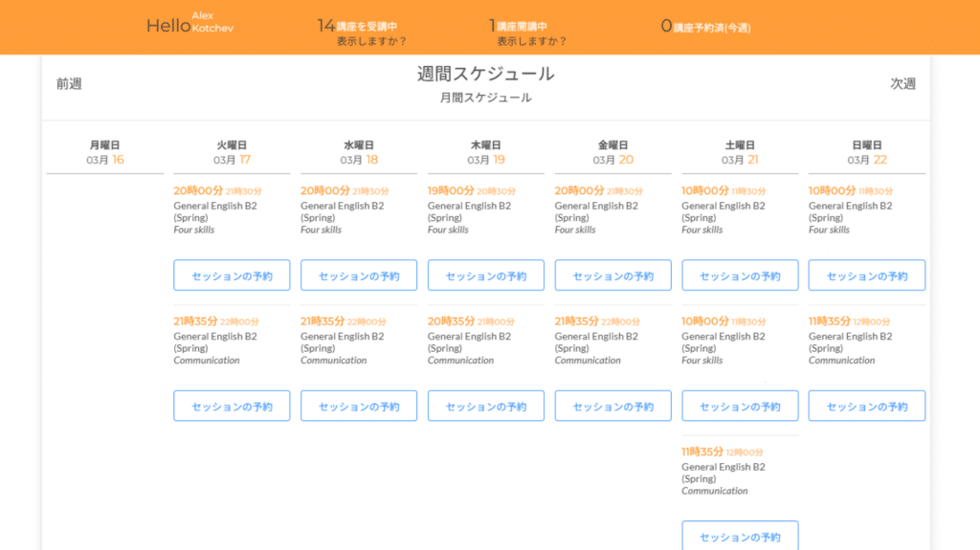
Task: Switch to 月間スケジュール monthly view
Action: coord(485,98)
